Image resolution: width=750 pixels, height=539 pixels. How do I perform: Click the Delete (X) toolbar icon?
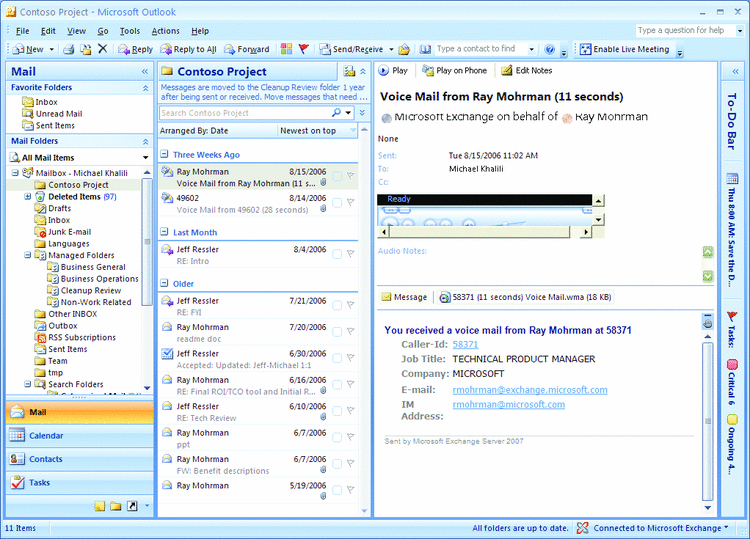coord(102,49)
